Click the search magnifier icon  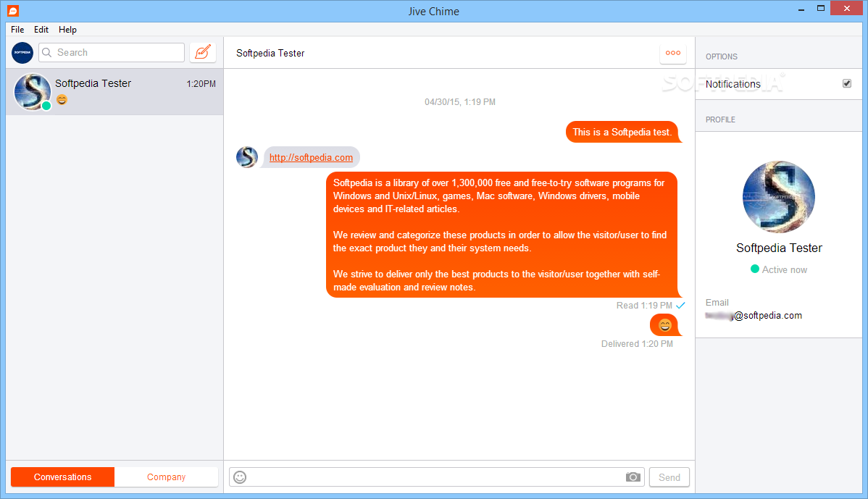47,53
